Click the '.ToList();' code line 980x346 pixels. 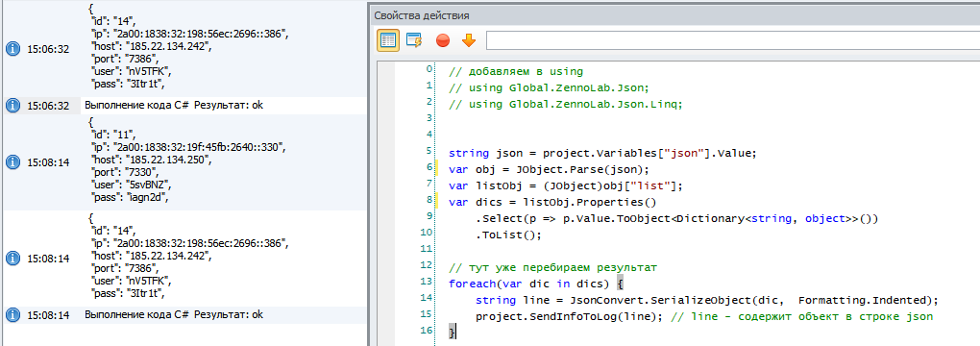tap(509, 235)
